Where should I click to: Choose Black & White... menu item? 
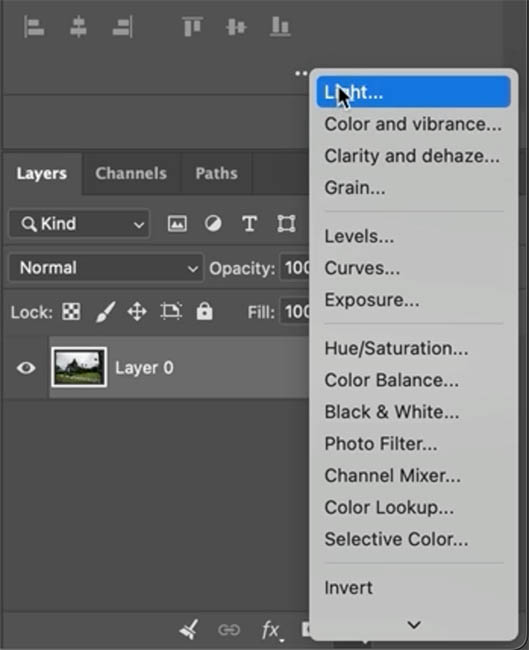(413, 412)
